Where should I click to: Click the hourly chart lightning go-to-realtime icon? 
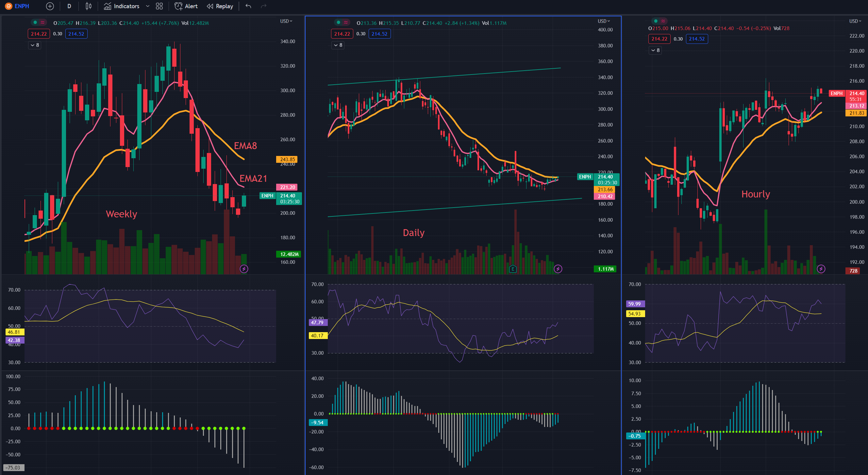coord(821,269)
